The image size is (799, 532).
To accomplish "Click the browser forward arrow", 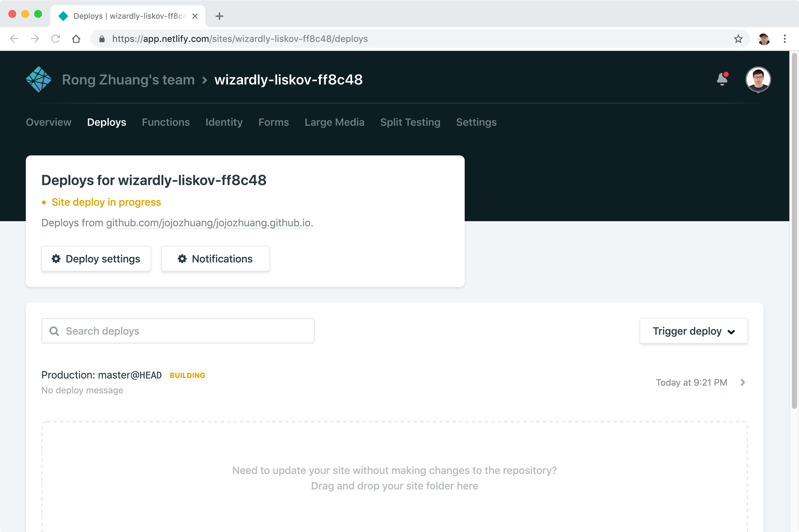I will [x=35, y=39].
